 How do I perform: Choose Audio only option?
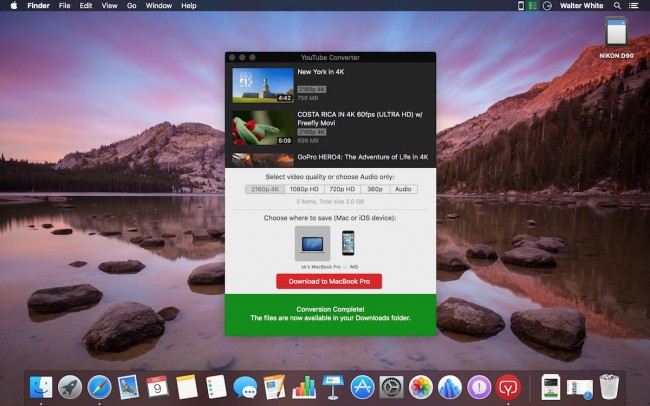[x=403, y=189]
